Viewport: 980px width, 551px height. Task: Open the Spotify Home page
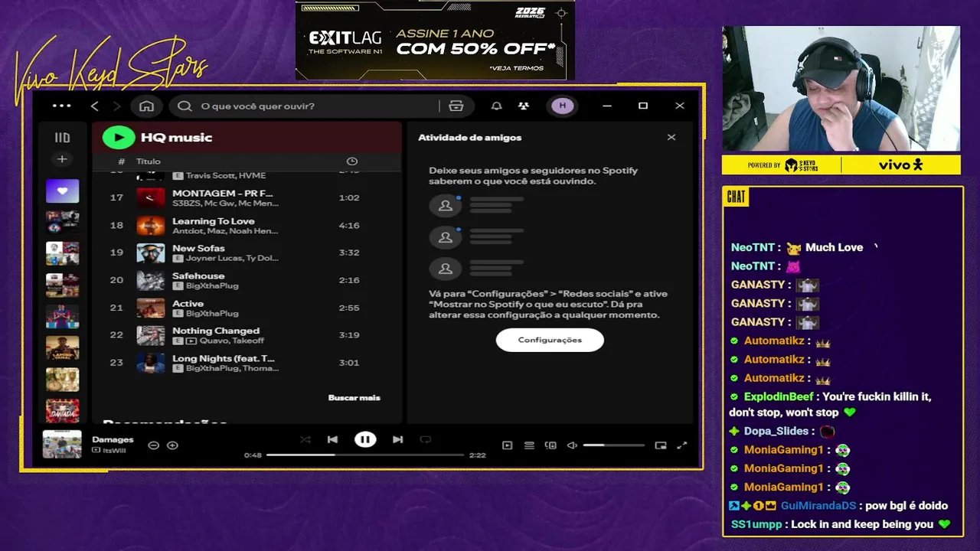[147, 106]
